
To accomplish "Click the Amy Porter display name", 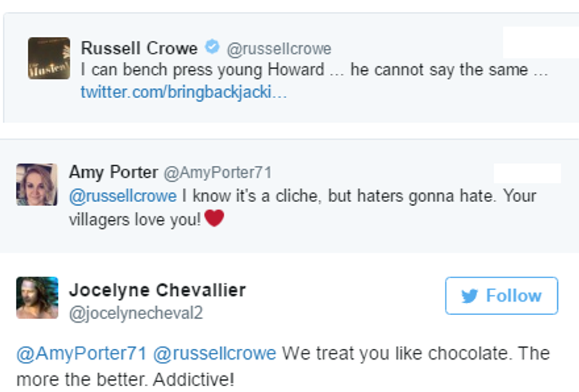I will pyautogui.click(x=113, y=172).
